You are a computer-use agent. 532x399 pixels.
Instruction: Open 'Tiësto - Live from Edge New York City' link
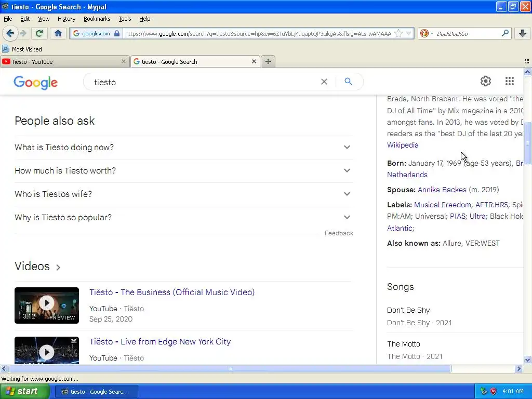(160, 342)
